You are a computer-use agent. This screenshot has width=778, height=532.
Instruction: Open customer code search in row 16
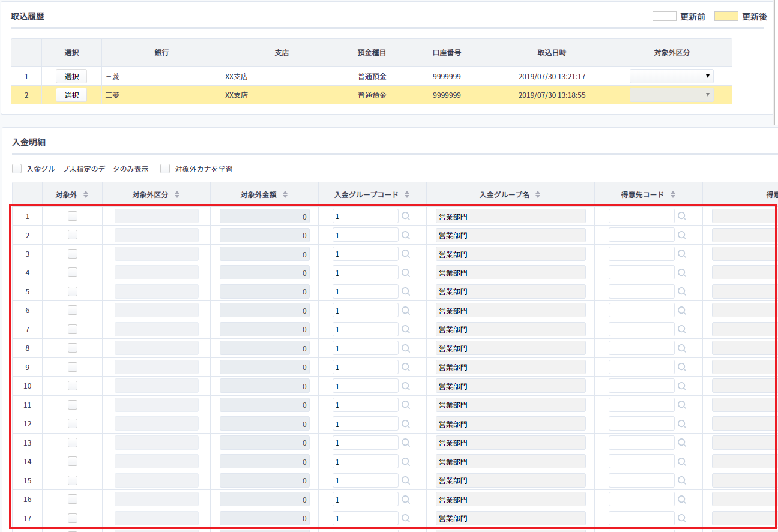682,500
